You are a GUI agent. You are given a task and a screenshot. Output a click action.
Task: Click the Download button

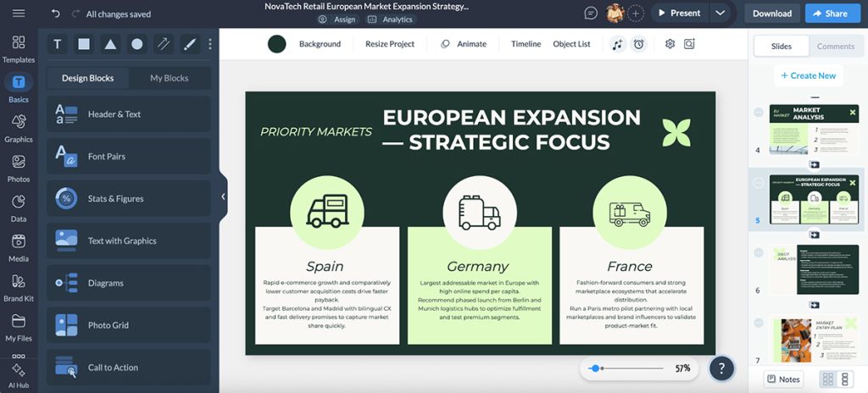coord(771,14)
